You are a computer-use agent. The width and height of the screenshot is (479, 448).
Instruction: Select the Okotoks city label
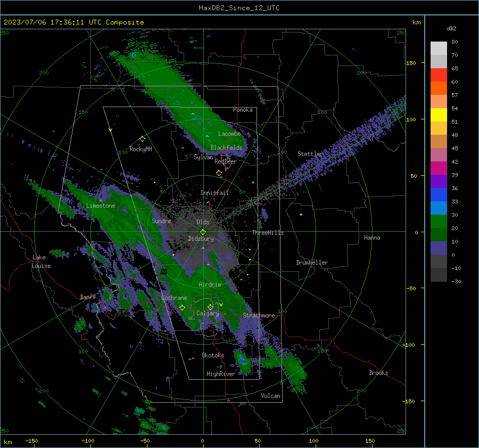213,355
